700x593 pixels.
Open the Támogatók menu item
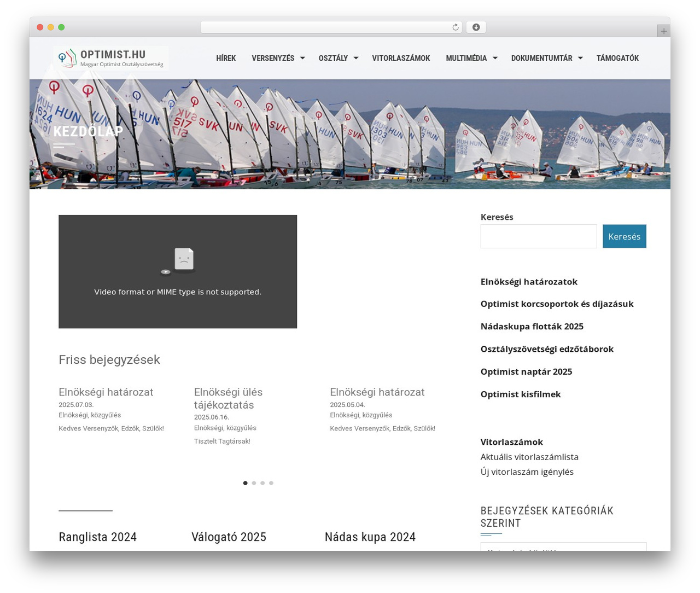pos(617,58)
